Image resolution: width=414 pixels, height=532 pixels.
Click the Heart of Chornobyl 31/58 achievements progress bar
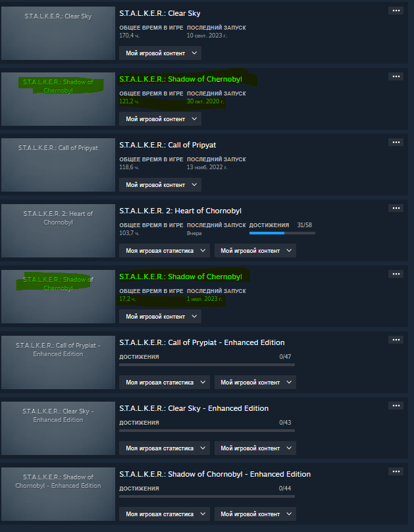tap(282, 233)
